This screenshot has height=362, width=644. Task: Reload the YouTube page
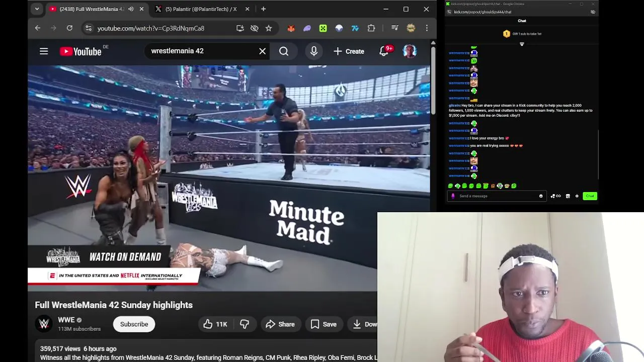[x=69, y=28]
